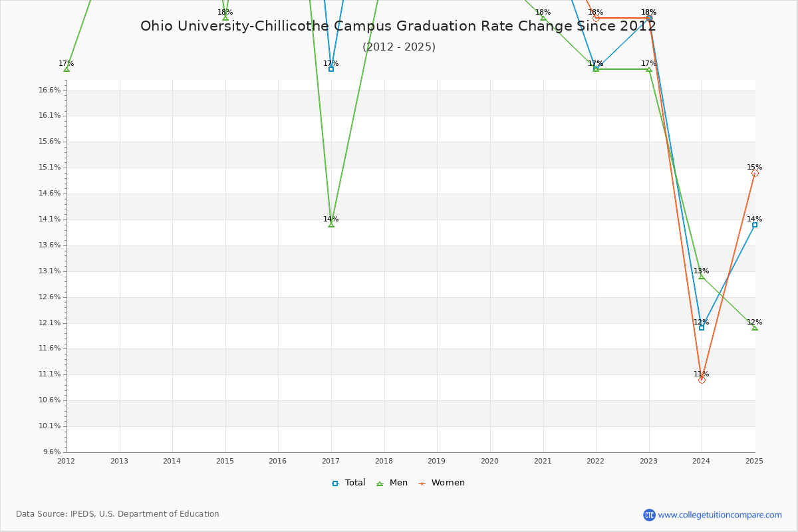Click the 2025 Men 12% data point

pyautogui.click(x=755, y=328)
